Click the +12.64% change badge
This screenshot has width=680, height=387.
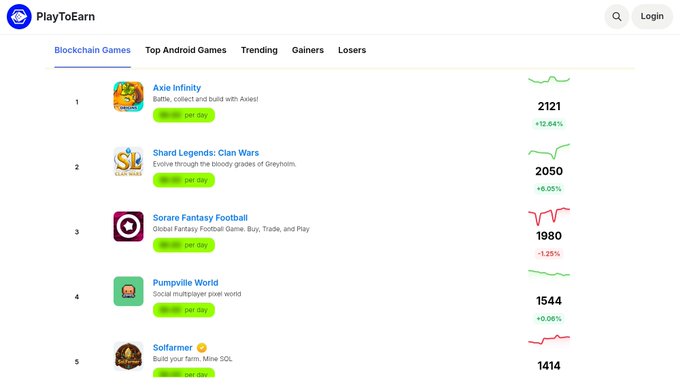point(549,124)
